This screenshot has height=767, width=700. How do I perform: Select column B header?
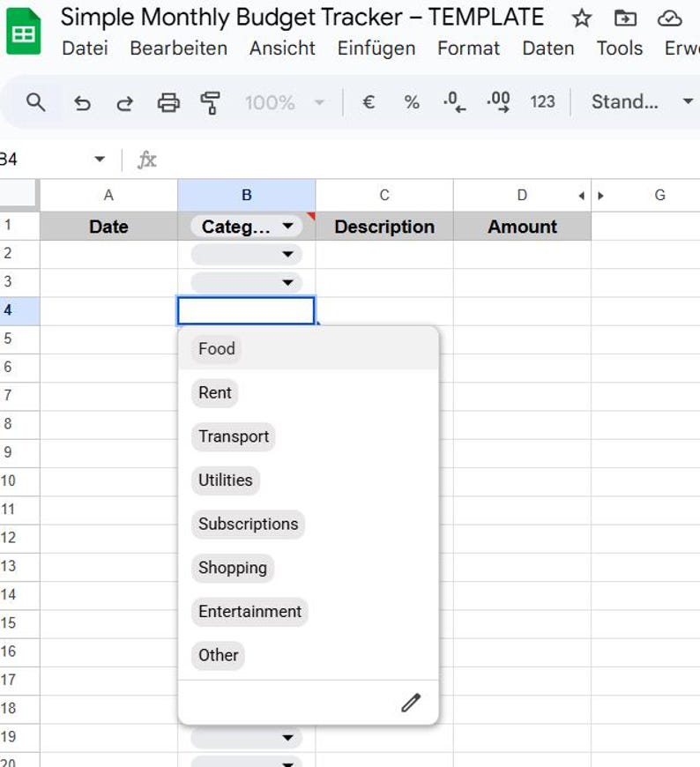tap(247, 196)
